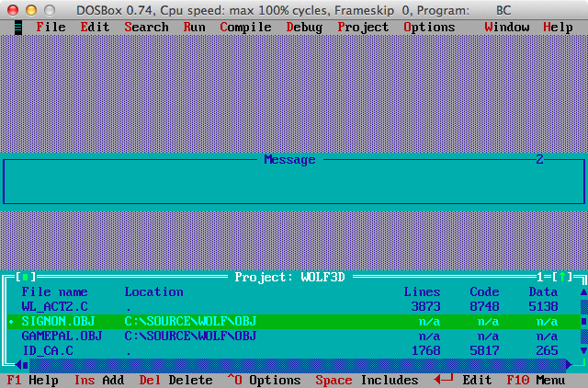The width and height of the screenshot is (588, 388).
Task: Click the Data value 5138
Action: (x=543, y=306)
